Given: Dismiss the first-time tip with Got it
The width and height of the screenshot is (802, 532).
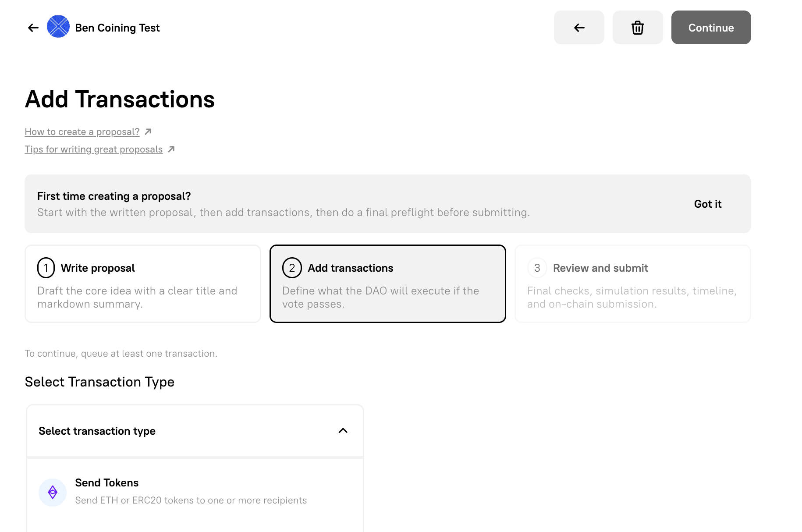Looking at the screenshot, I should pyautogui.click(x=707, y=204).
